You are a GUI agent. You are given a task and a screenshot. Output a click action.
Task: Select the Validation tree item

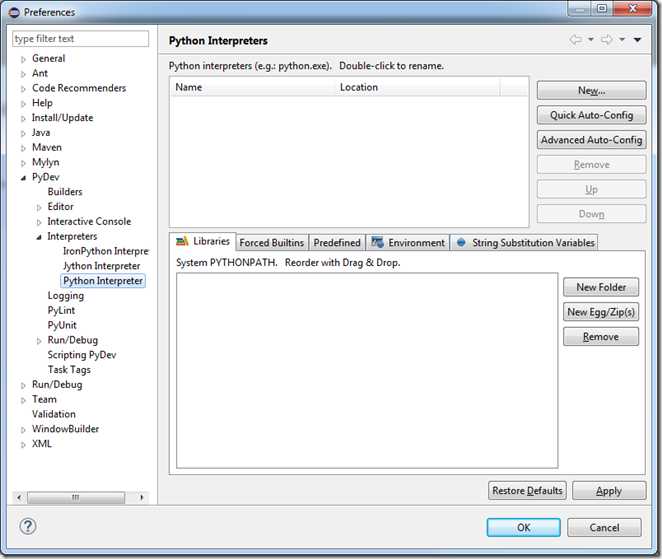pyautogui.click(x=54, y=414)
